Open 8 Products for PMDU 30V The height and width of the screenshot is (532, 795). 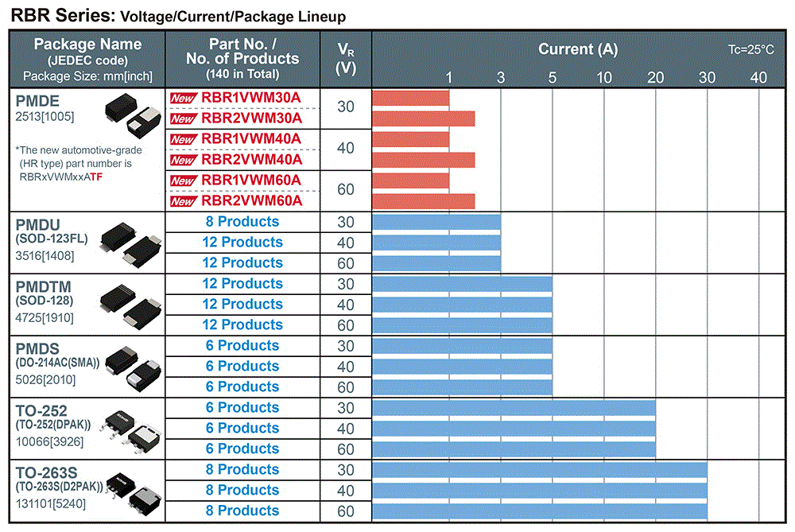pos(242,222)
